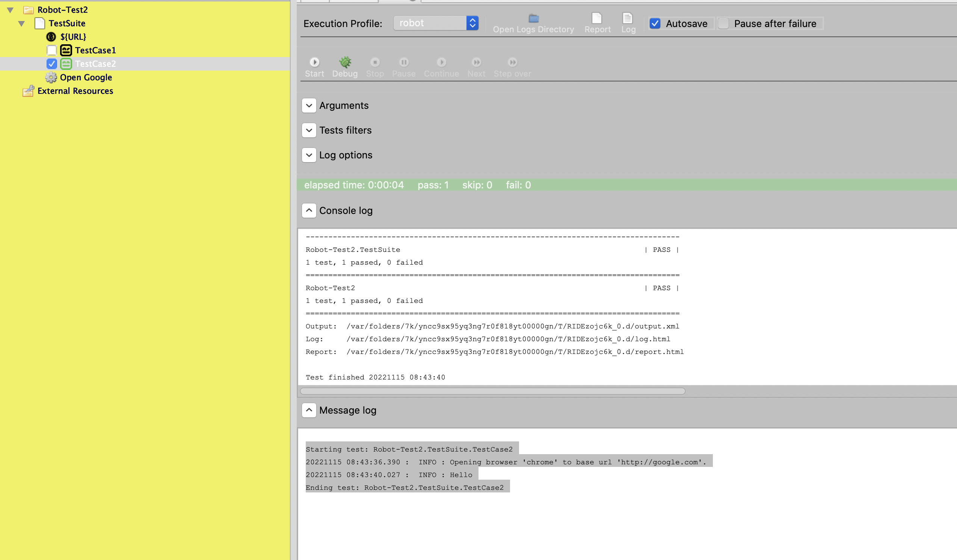Viewport: 957px width, 560px height.
Task: Enable the TestCase1 checkbox
Action: click(x=52, y=50)
